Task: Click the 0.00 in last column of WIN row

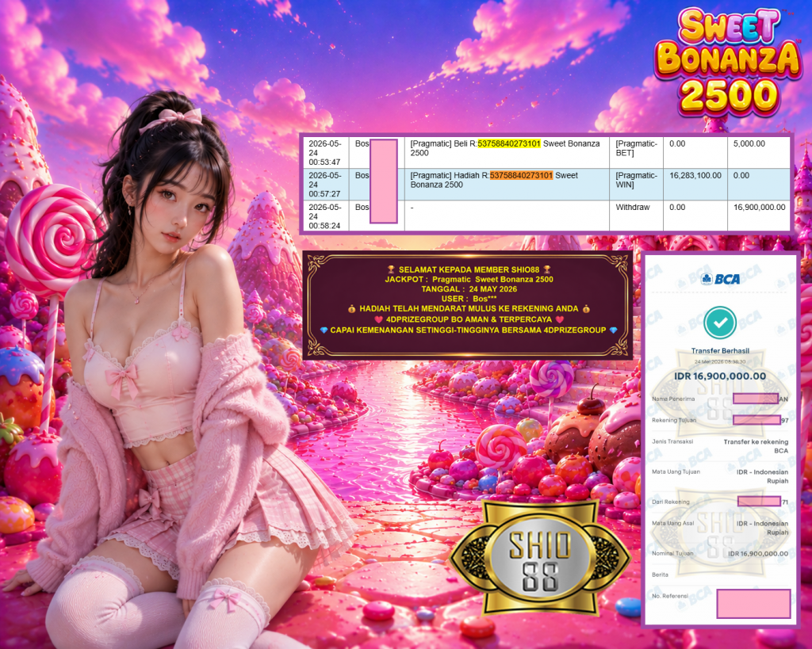Action: pos(741,175)
